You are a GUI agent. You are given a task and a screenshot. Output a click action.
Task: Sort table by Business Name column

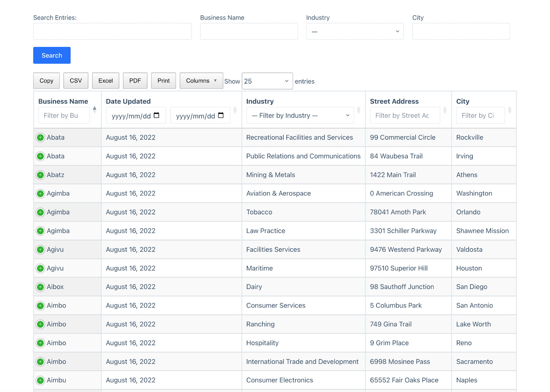coord(95,110)
